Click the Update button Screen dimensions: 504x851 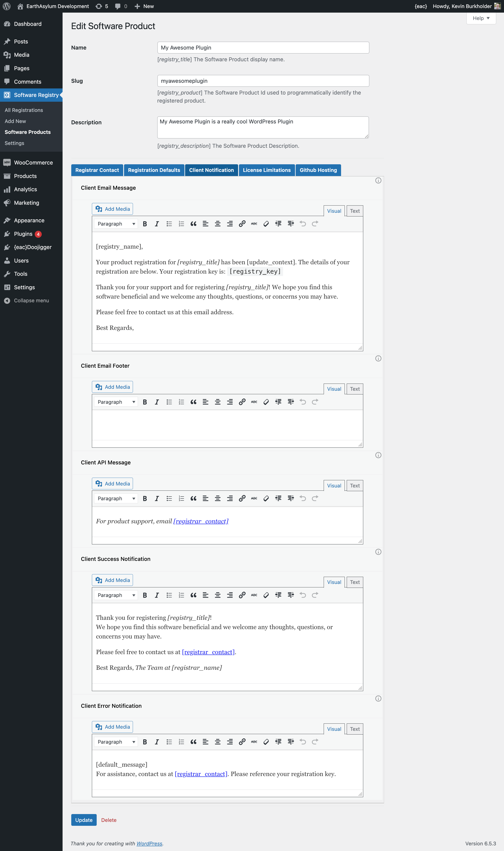84,820
